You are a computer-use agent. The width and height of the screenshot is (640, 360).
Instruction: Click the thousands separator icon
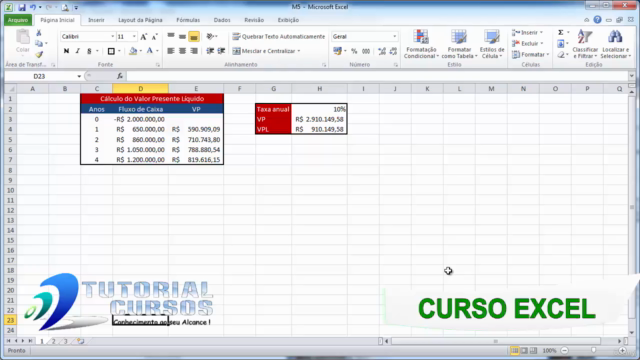click(366, 51)
